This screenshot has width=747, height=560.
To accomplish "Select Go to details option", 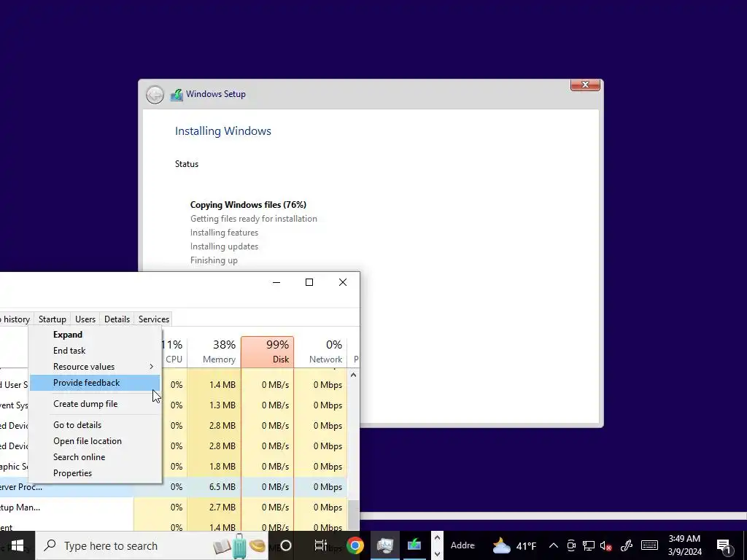I will pos(95,425).
